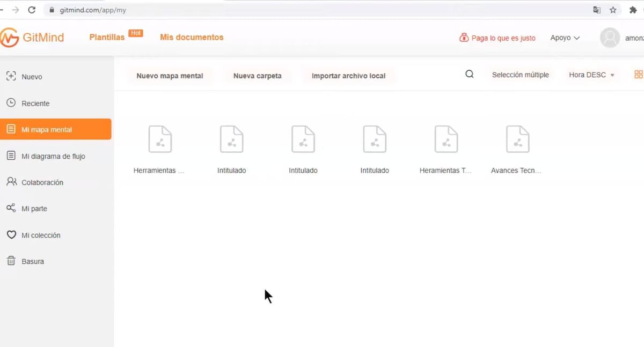644x347 pixels.
Task: Bookmark page with star icon
Action: (x=613, y=10)
